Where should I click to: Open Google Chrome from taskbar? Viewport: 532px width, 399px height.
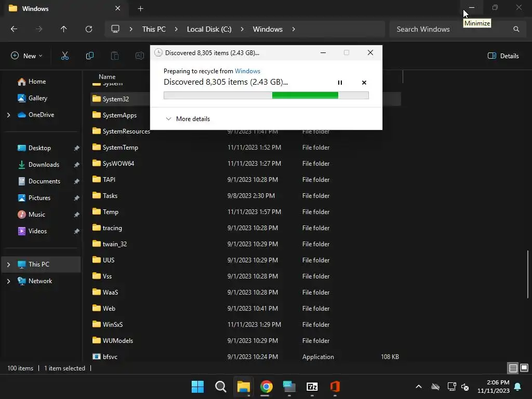267,387
